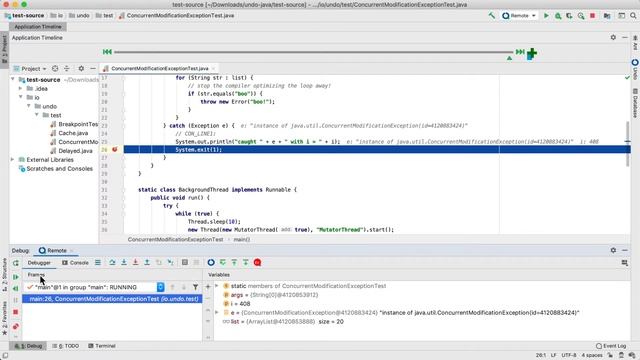Image resolution: width=640 pixels, height=360 pixels.
Task: Click Run to Cursor icon
Action: 170,262
